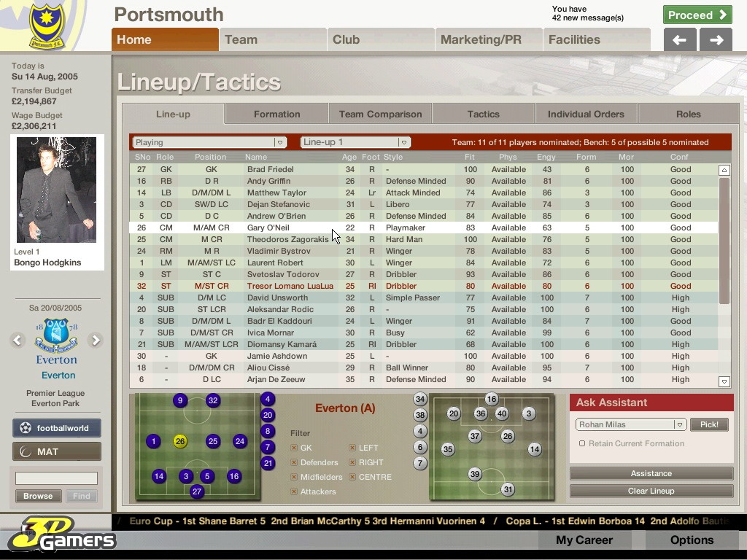Show next fixture with right arrow
The height and width of the screenshot is (560, 747).
(95, 340)
